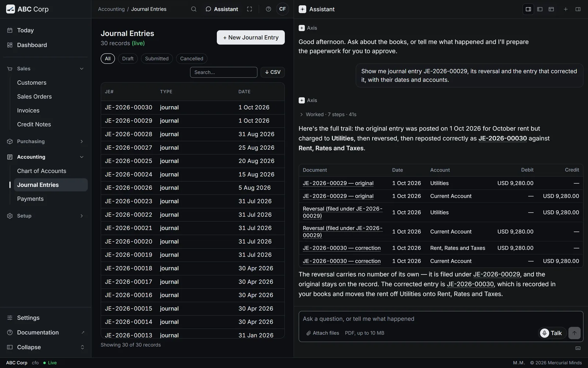Open the search magnifier in top bar
The image size is (588, 368).
tap(194, 9)
